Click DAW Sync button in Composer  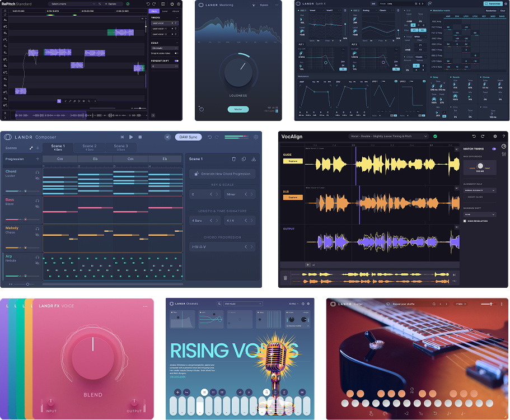[x=188, y=137]
